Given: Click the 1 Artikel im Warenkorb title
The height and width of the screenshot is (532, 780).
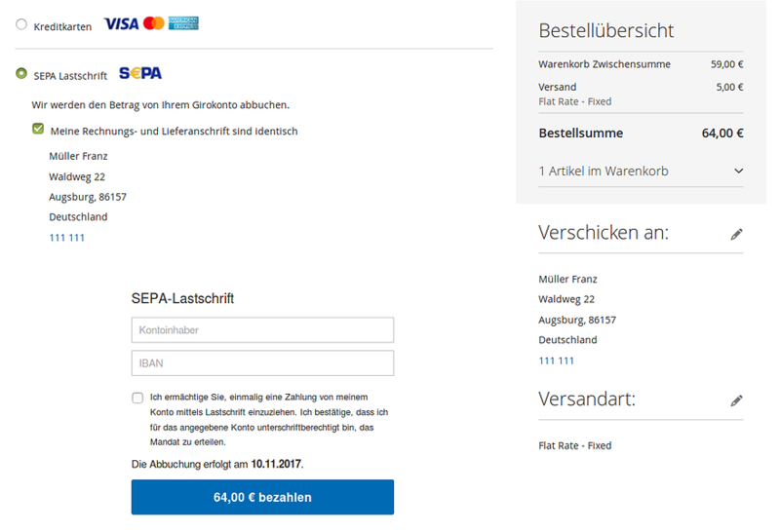Looking at the screenshot, I should [603, 171].
